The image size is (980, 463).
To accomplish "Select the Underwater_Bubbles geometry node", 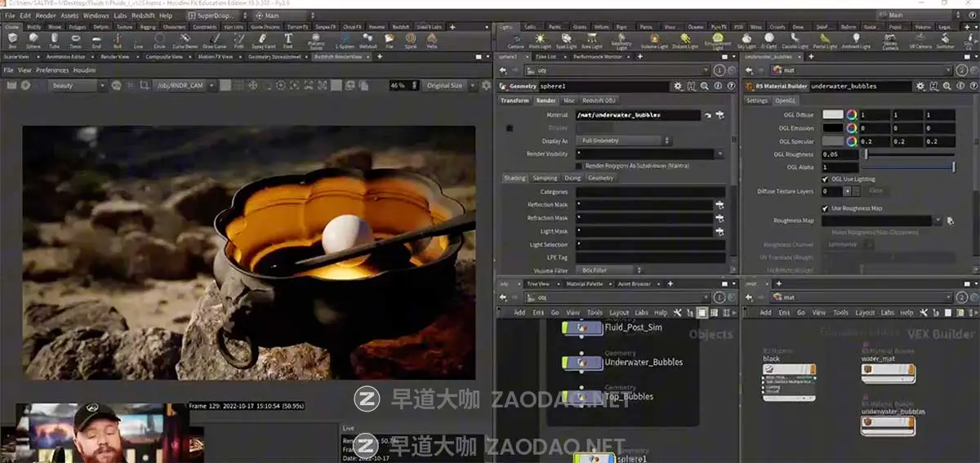I will click(582, 362).
